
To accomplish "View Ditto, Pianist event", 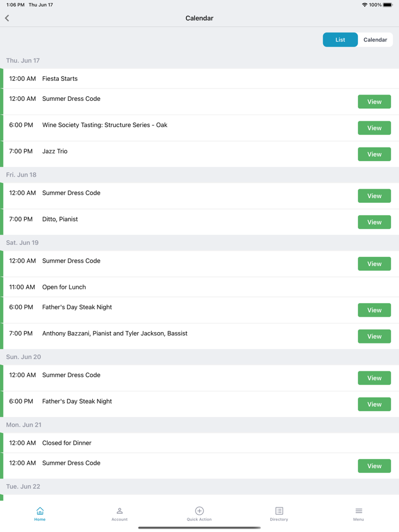I will 374,222.
